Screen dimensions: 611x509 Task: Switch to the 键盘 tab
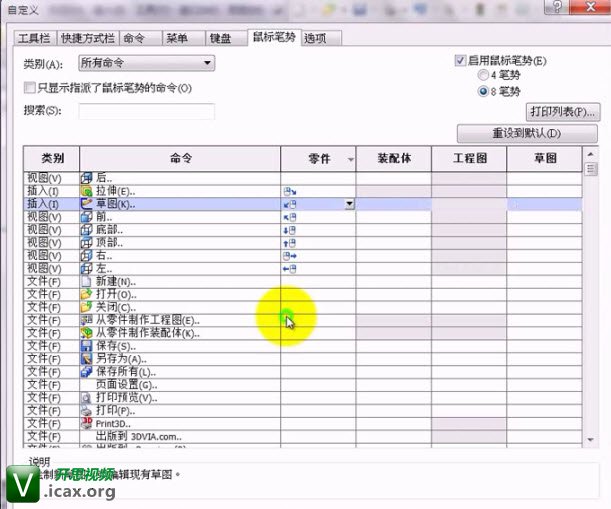click(220, 38)
